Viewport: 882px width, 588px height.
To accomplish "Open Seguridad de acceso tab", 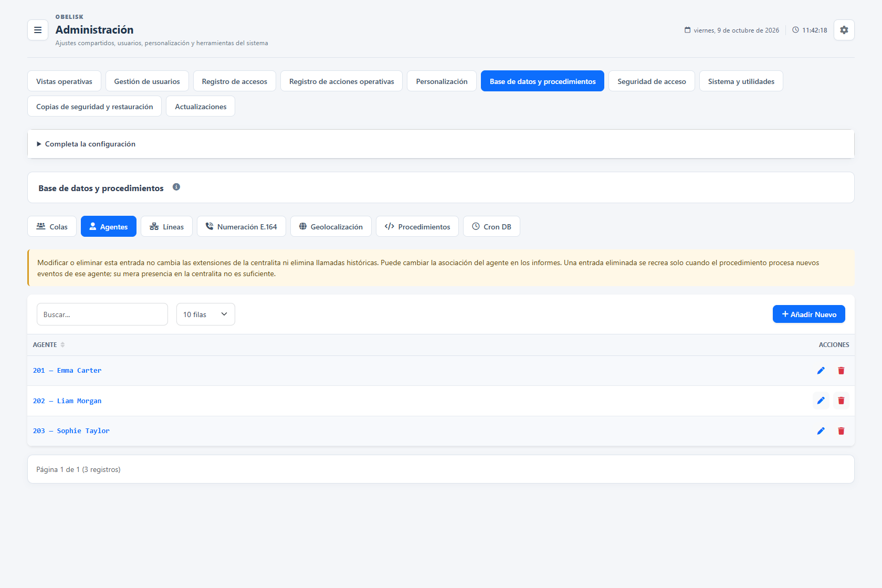I will (x=652, y=81).
